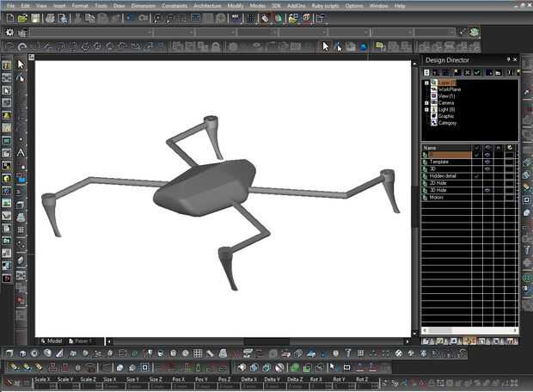This screenshot has height=392, width=533.
Task: Toggle visibility eye for Template layer
Action: [x=487, y=162]
